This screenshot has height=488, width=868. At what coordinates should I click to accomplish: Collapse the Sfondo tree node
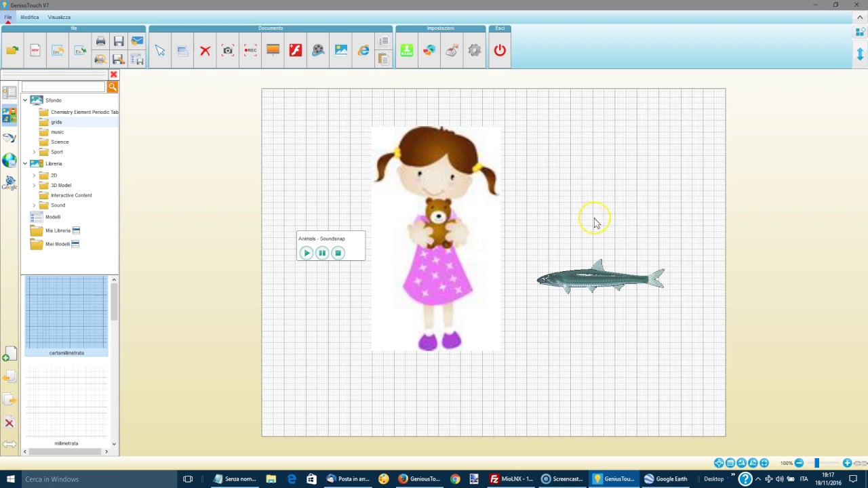25,100
